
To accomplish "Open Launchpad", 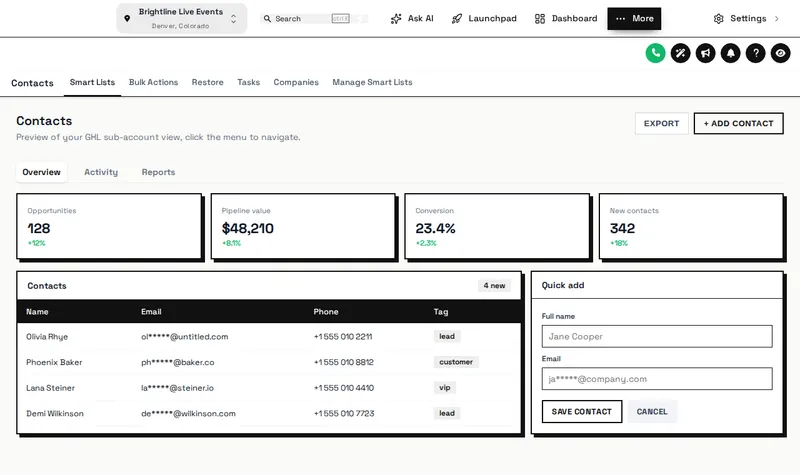I will pyautogui.click(x=484, y=19).
